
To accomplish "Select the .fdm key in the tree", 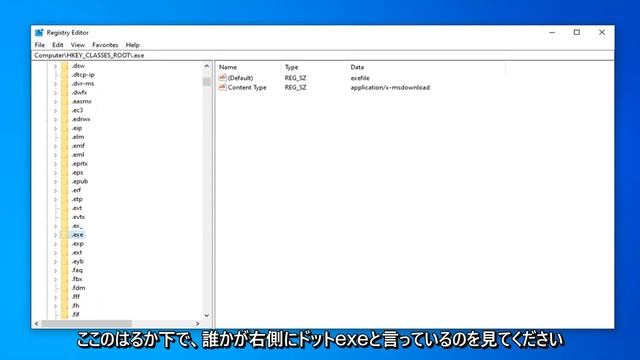I will click(x=78, y=288).
